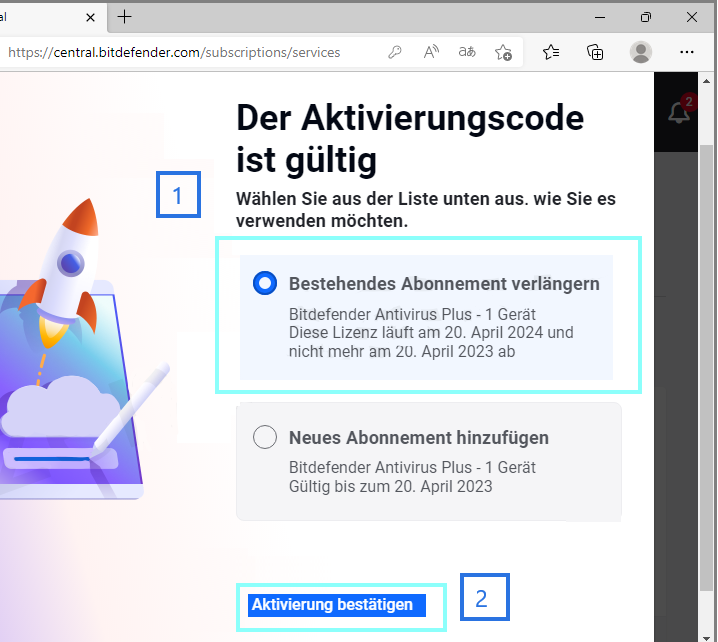Open the notifications bell icon

(x=679, y=112)
